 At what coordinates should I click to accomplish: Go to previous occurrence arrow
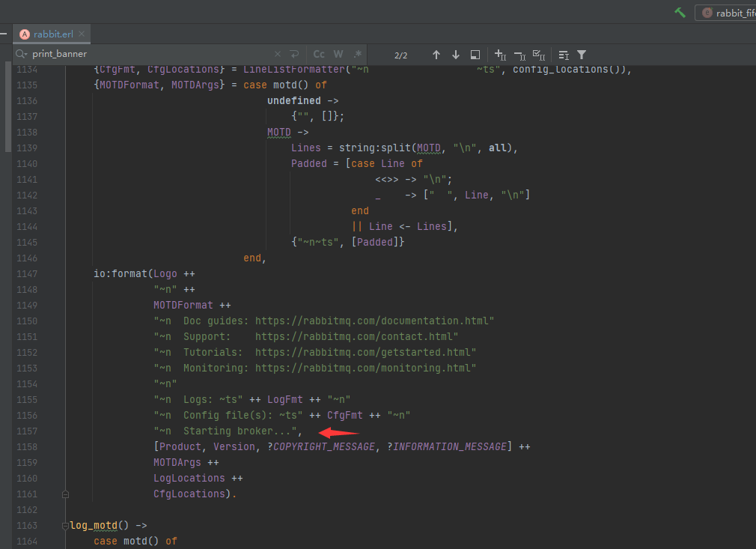436,55
